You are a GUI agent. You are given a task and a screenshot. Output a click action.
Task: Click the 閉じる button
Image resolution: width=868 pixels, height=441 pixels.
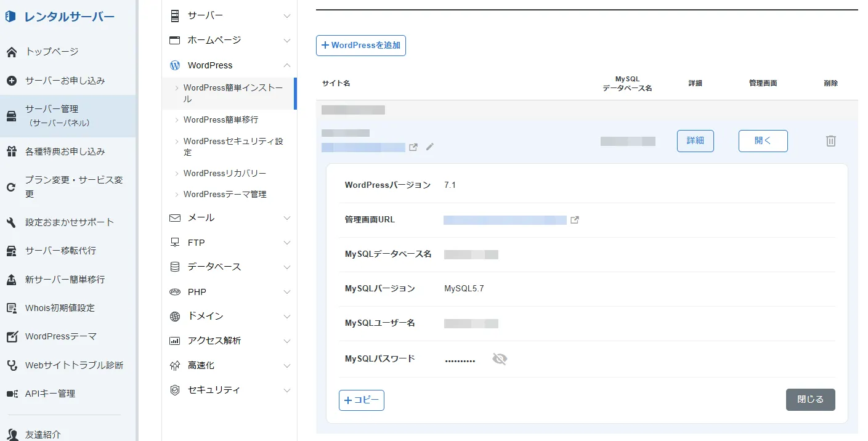811,400
